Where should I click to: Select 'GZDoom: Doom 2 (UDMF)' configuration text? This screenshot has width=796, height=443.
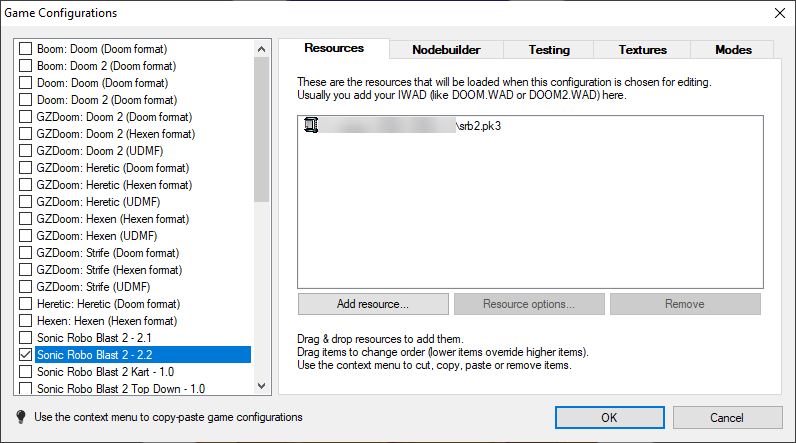tap(100, 151)
